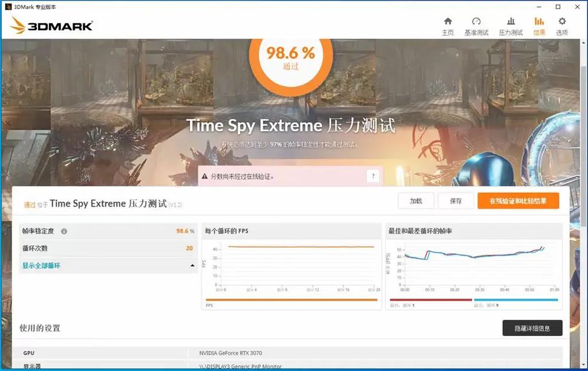Click the 保存 button
588x371 pixels.
[459, 201]
